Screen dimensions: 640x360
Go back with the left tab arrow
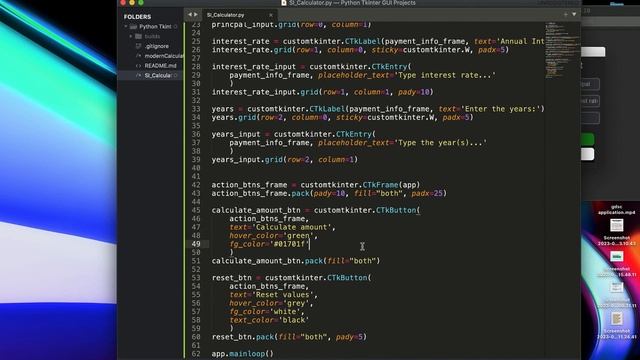tap(189, 14)
